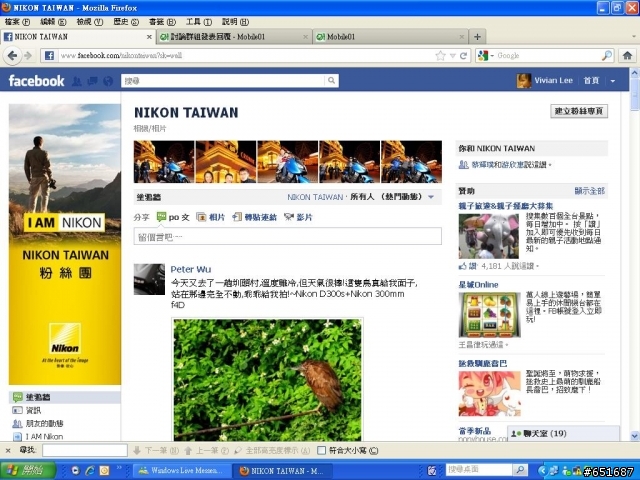Click the 首頁 home link
Viewport: 640px width, 480px height.
(591, 81)
